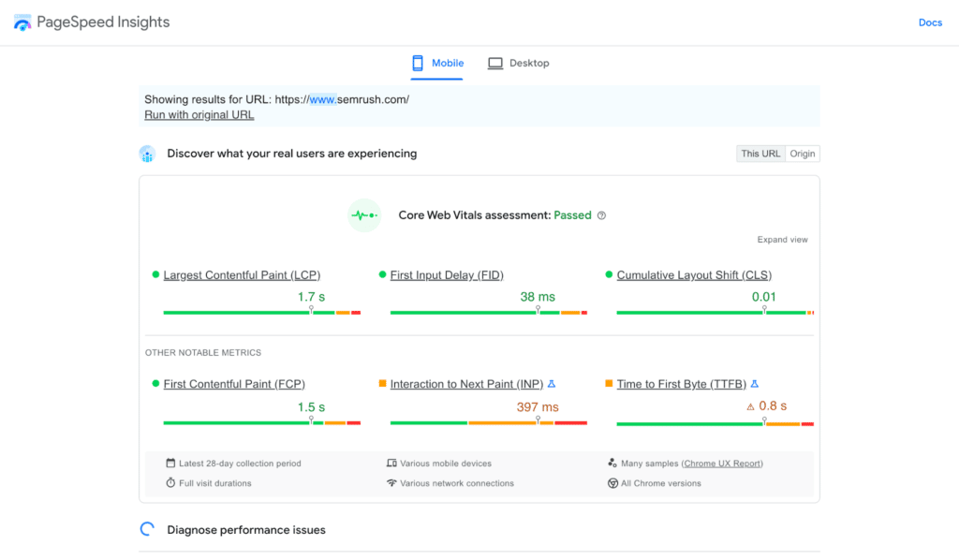Expand the Core Web Vitals view
959x560 pixels.
782,240
